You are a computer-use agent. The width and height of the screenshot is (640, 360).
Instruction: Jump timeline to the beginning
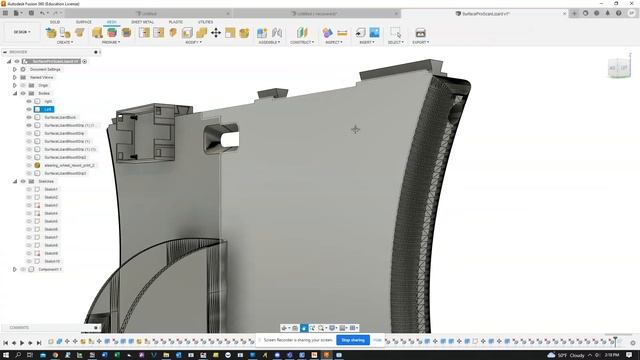[x=5, y=343]
